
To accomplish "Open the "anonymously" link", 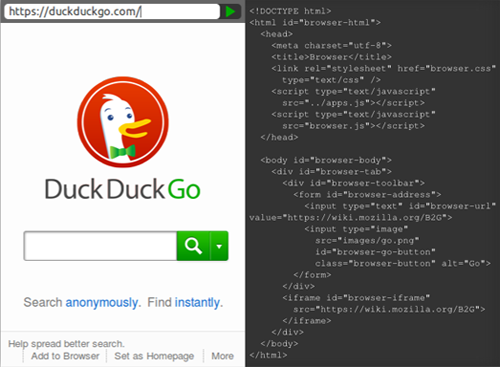I will pos(102,303).
